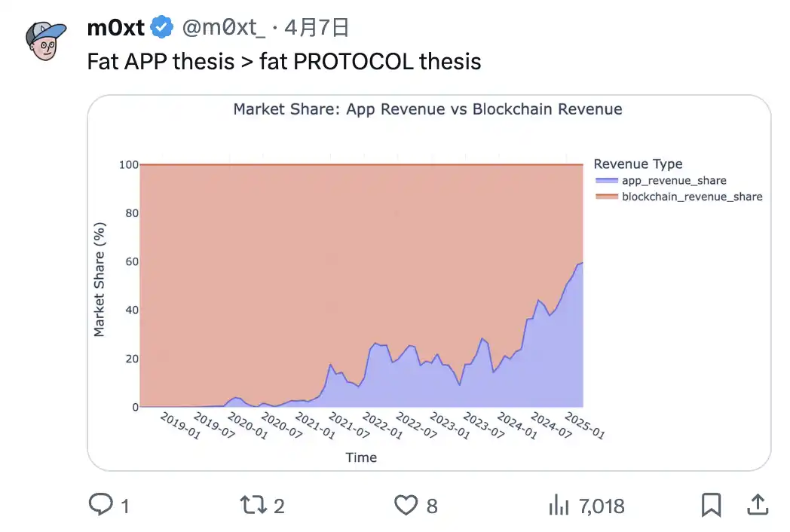Click the blue verified badge

click(x=161, y=29)
